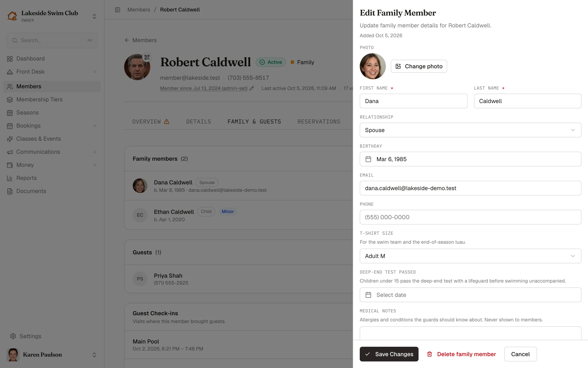Click Dana's photo thumbnail in the edit panel
The height and width of the screenshot is (368, 588).
tap(373, 66)
